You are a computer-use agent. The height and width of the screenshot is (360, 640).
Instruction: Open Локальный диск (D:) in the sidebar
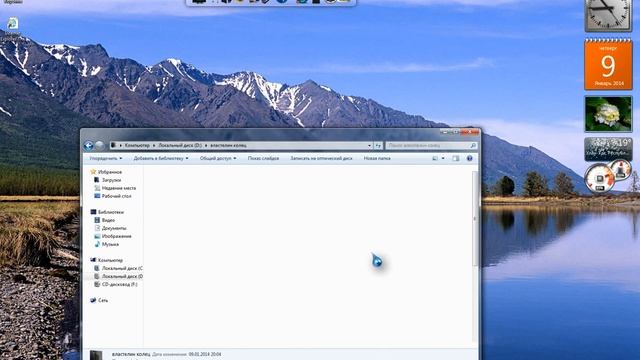122,276
